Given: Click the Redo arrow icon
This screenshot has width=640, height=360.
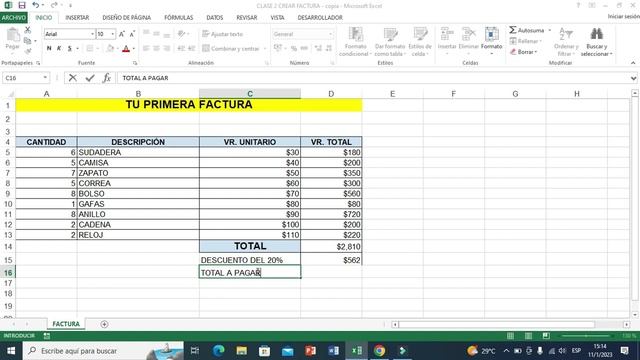Looking at the screenshot, I should tap(54, 5).
